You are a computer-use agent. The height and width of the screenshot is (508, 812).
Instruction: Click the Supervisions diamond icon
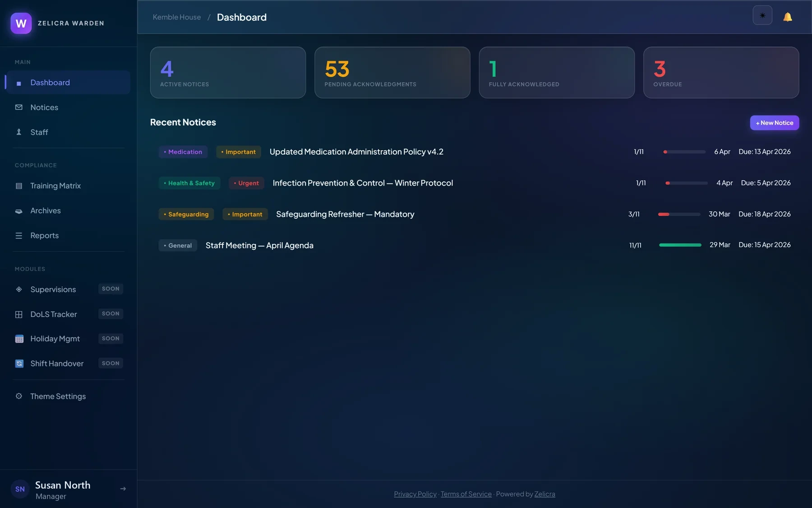(x=19, y=289)
